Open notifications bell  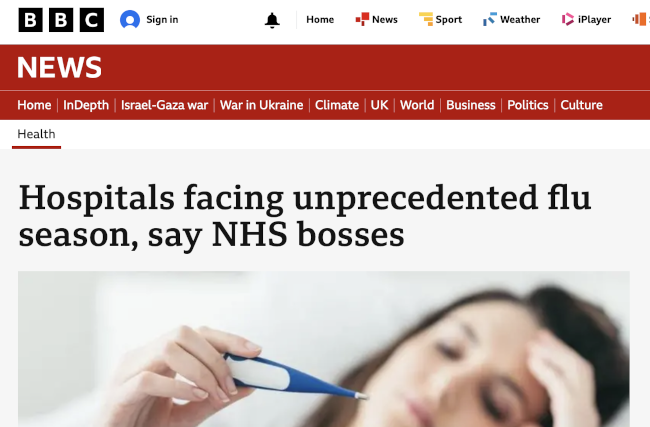pyautogui.click(x=272, y=20)
